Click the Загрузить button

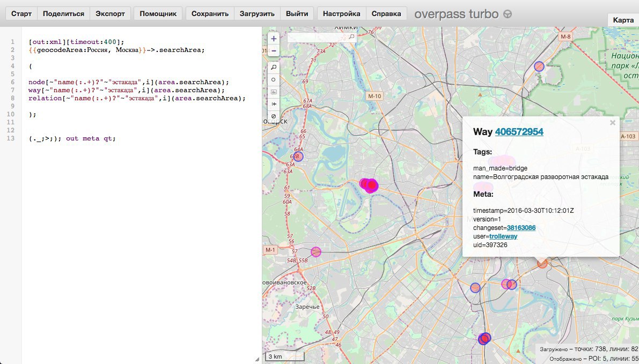pos(257,13)
